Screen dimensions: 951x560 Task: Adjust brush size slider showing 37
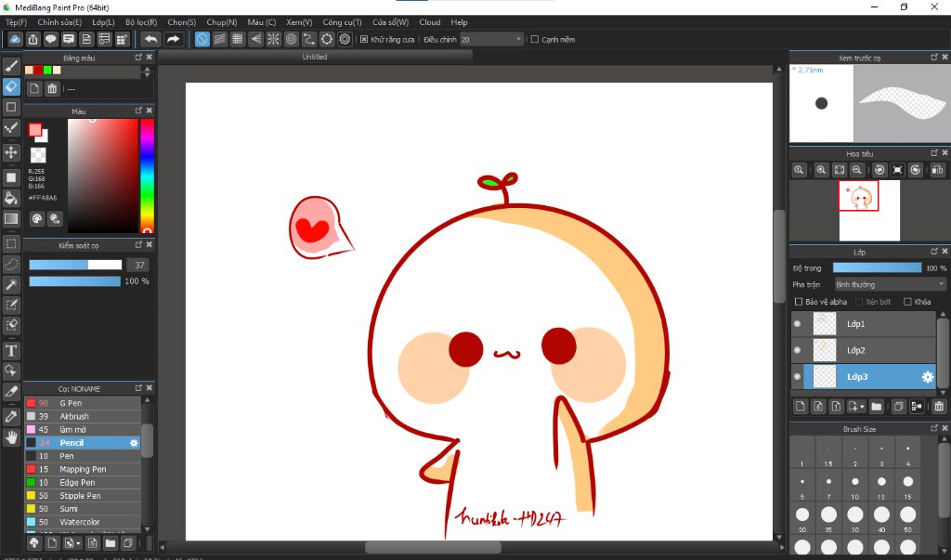[75, 265]
